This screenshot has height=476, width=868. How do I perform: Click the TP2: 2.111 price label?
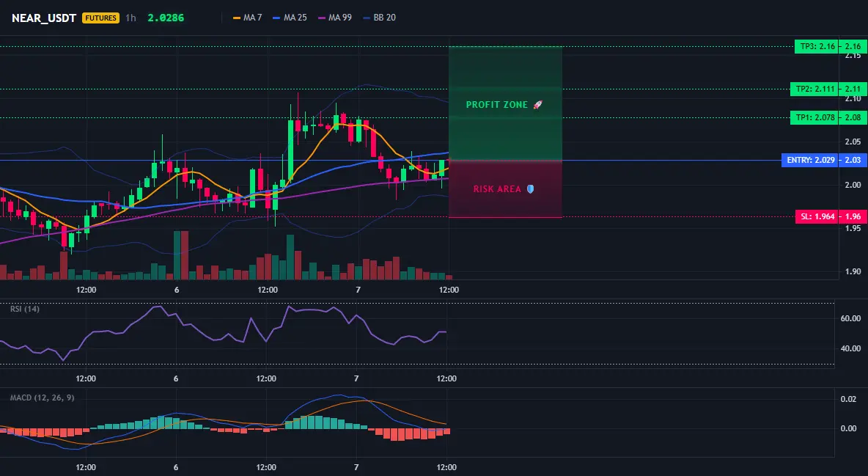(814, 89)
